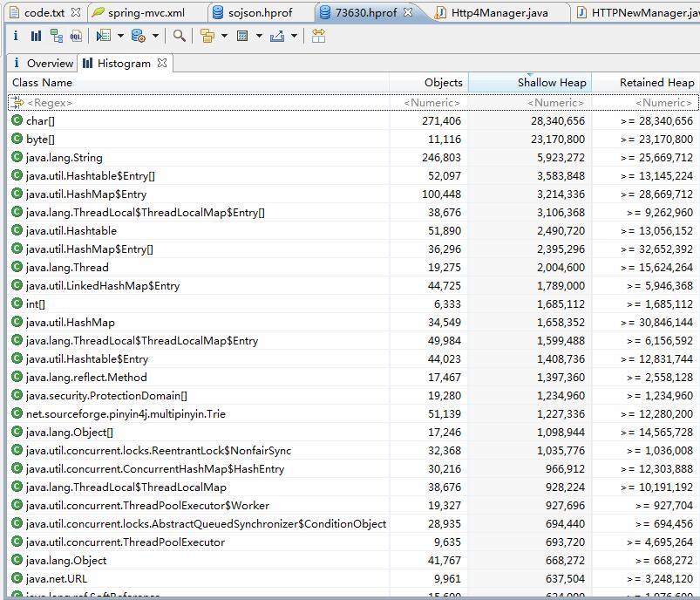Click the Find Object by Address magnifier
This screenshot has width=700, height=600.
coord(179,36)
